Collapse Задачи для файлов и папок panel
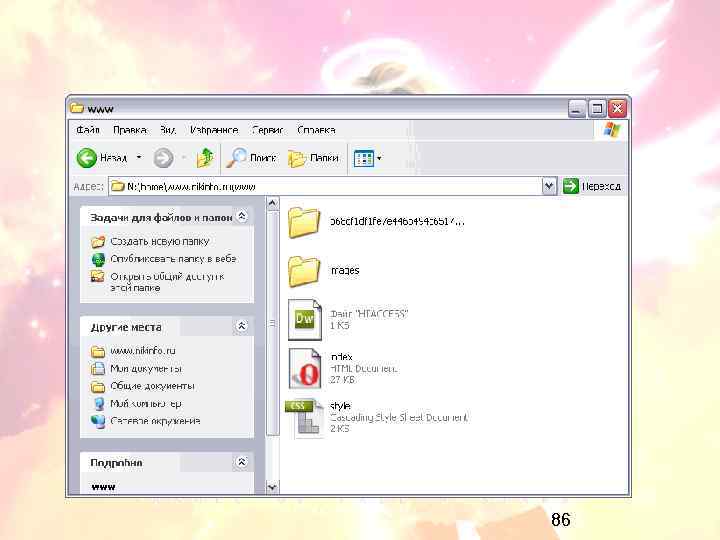Screen dimensions: 720x540 click(x=242, y=216)
